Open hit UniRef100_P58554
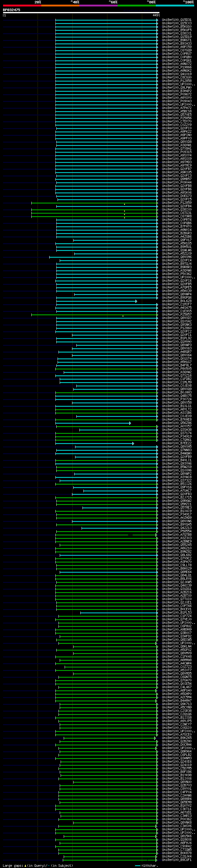Viewport: 197px width, 868px height. (x=177, y=531)
